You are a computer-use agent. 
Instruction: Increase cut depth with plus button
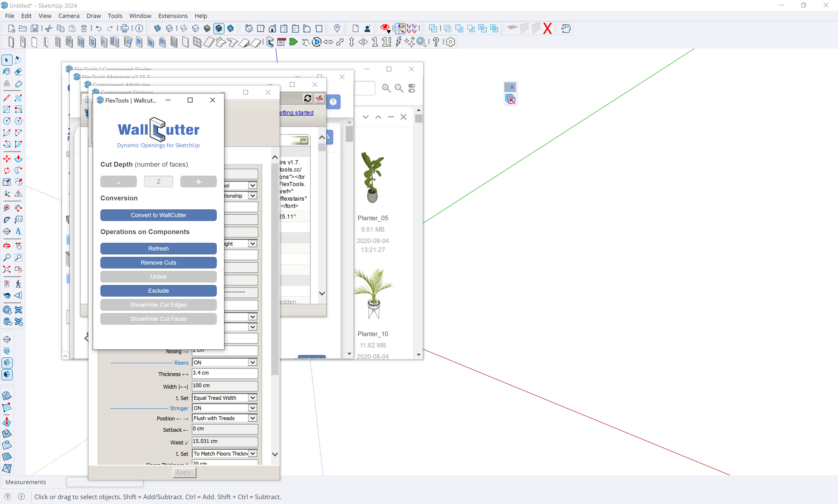click(198, 182)
